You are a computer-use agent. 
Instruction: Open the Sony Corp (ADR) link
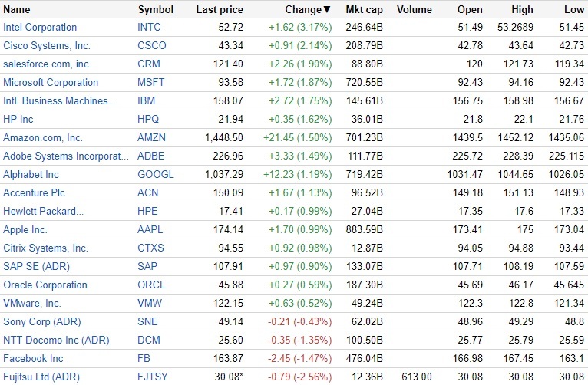point(42,322)
